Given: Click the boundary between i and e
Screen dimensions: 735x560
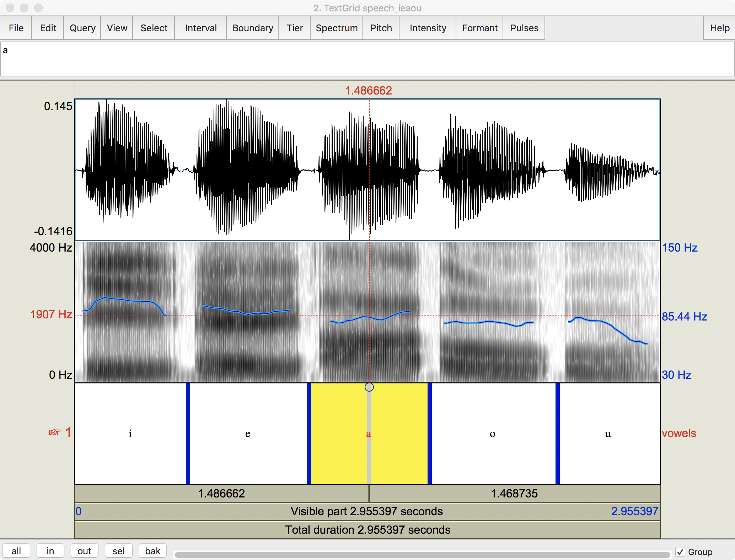Looking at the screenshot, I should [x=188, y=434].
